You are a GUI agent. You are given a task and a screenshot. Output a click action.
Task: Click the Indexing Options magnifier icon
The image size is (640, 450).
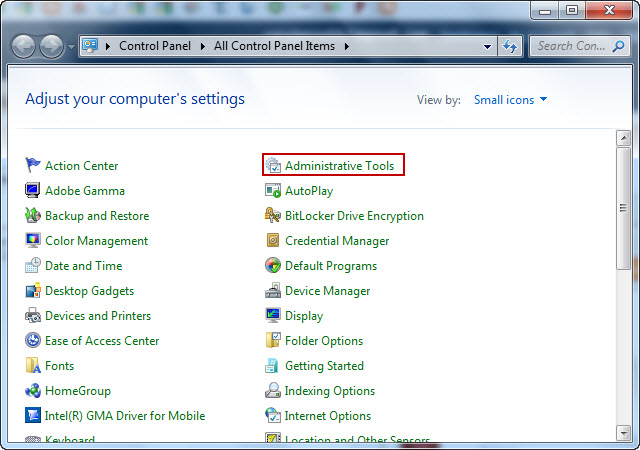point(273,390)
